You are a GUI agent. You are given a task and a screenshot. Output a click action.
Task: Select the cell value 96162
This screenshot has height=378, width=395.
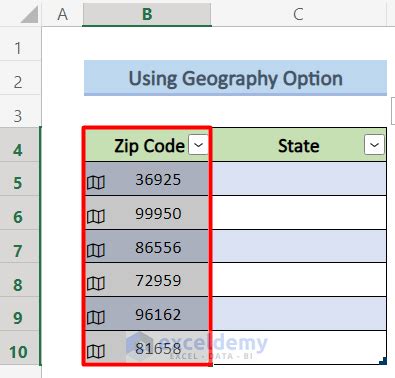click(x=158, y=314)
